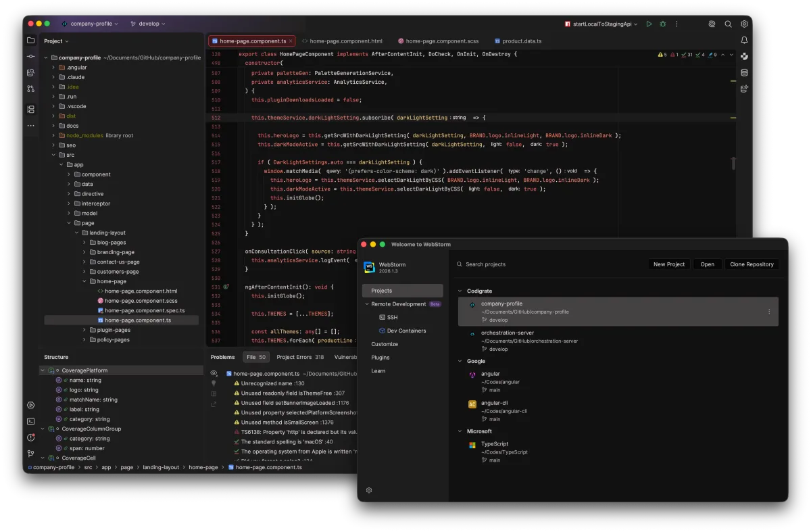
Task: Open the Git tool window icon
Action: coord(30,454)
